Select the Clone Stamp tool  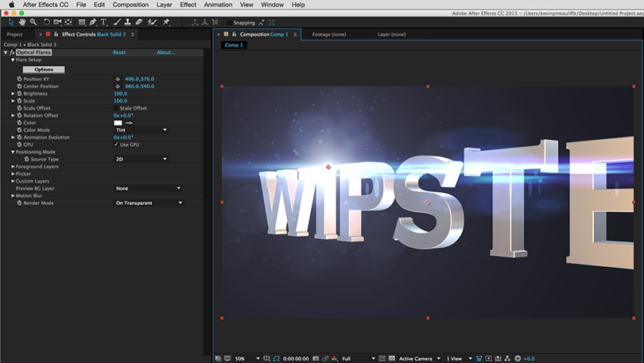(128, 22)
